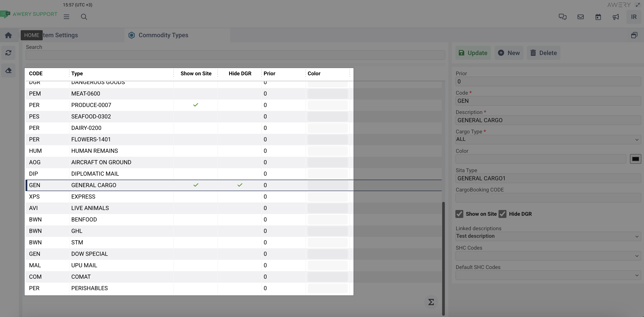Click the sigma summary button

[431, 302]
